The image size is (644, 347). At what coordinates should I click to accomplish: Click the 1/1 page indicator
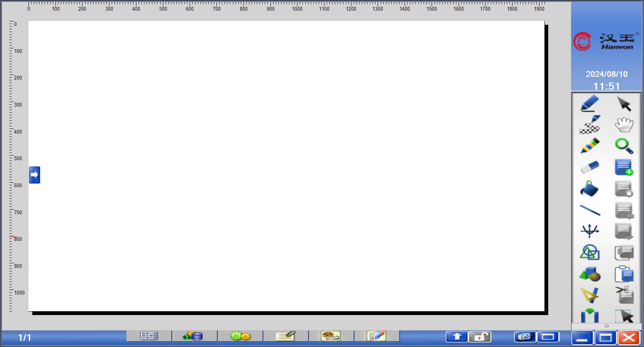25,337
